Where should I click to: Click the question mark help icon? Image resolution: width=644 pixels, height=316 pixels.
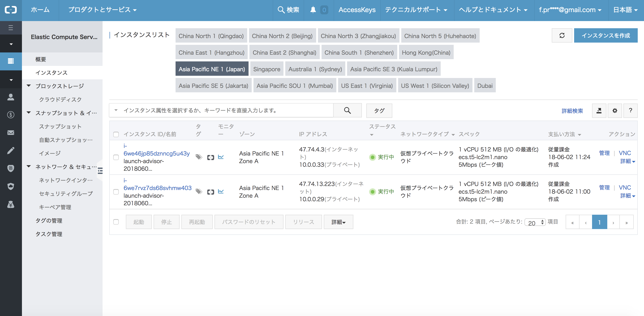click(x=630, y=110)
